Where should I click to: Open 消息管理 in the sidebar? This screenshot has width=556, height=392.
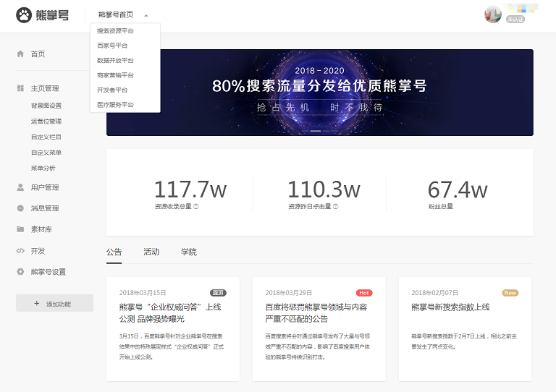pos(45,208)
